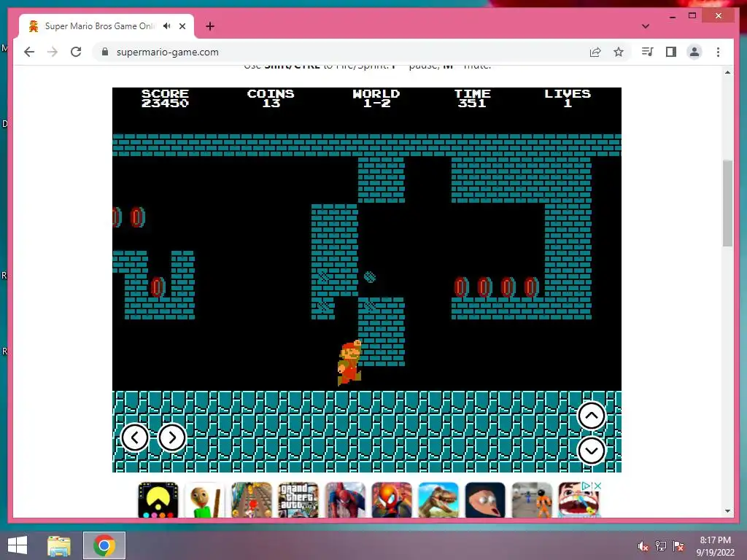The height and width of the screenshot is (560, 747).
Task: Open File Explorer from the taskbar
Action: [59, 545]
